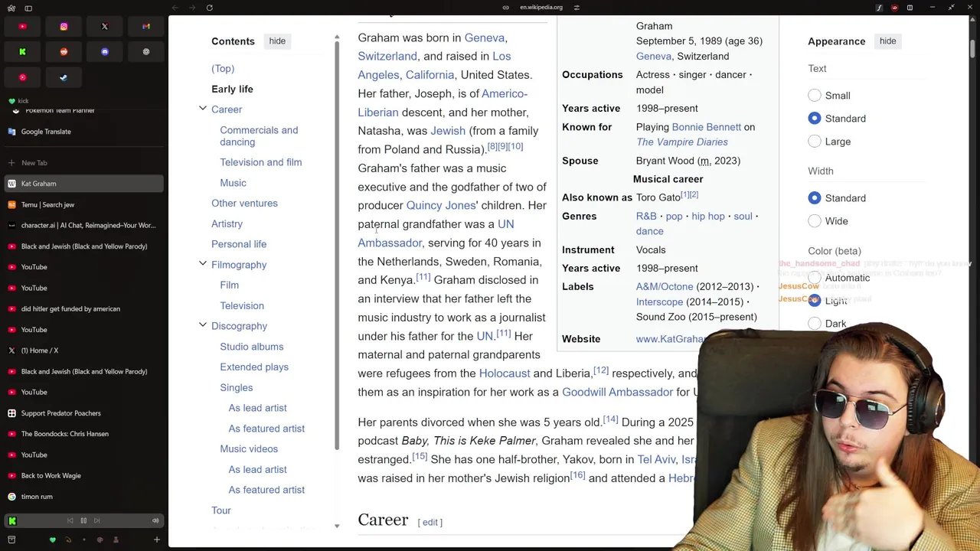Switch to the green heart workspace icon
The height and width of the screenshot is (551, 980).
point(52,540)
